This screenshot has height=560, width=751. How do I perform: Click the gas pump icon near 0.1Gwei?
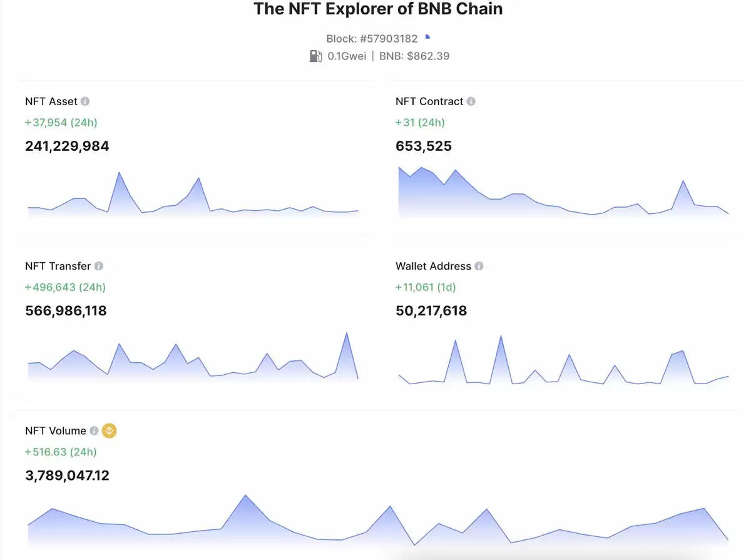click(316, 56)
